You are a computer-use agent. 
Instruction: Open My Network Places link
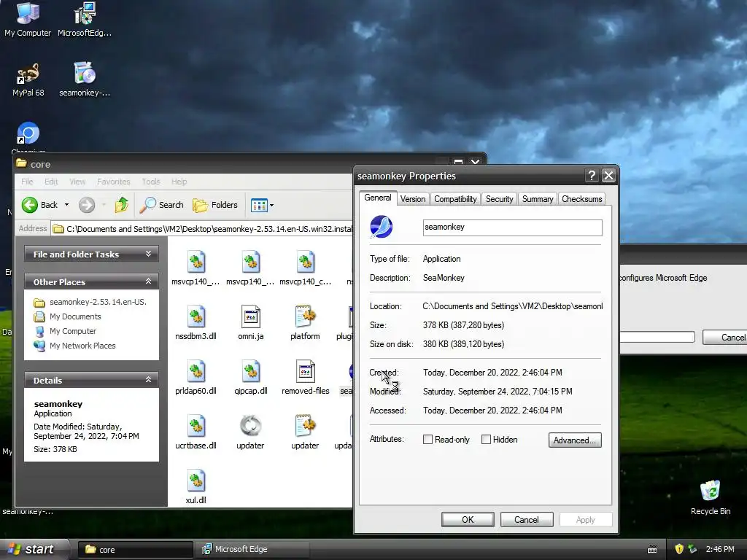click(74, 346)
